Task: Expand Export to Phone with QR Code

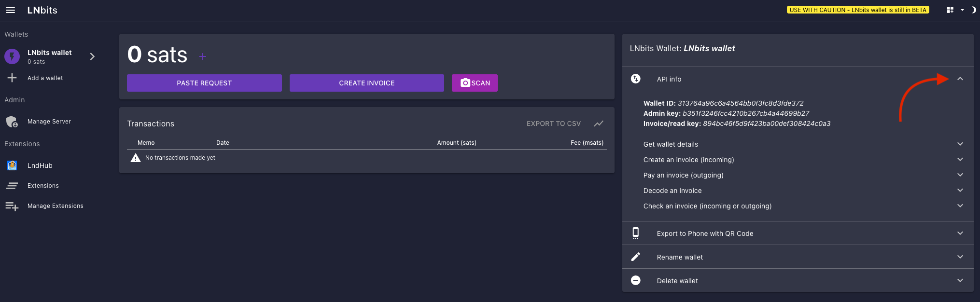Action: pos(960,233)
